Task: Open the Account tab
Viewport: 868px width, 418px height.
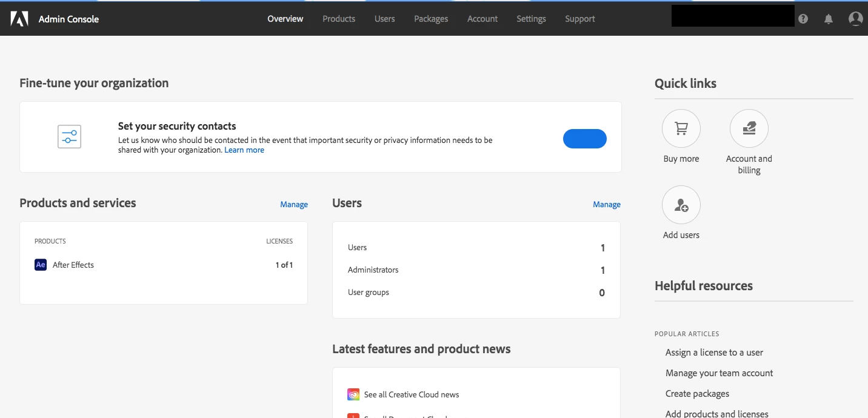Action: point(482,19)
